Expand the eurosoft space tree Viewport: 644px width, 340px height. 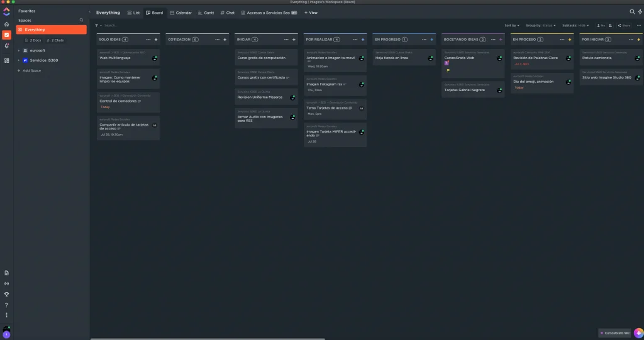pos(18,50)
